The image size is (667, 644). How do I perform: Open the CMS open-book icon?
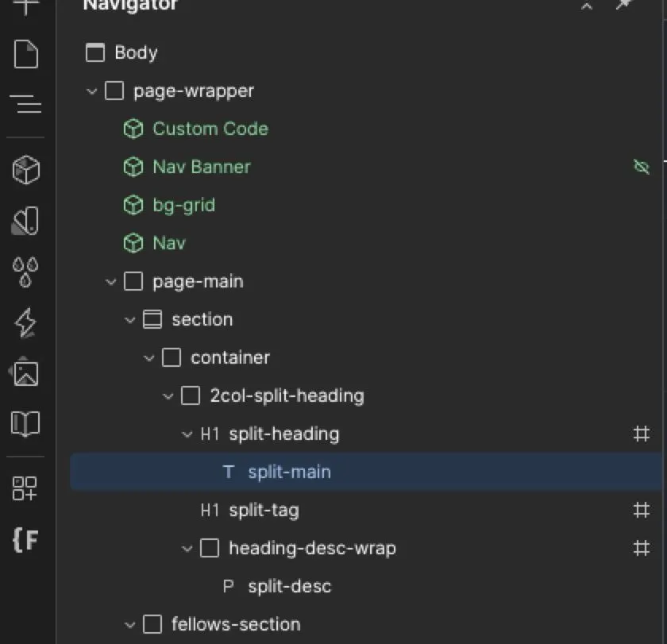[25, 424]
